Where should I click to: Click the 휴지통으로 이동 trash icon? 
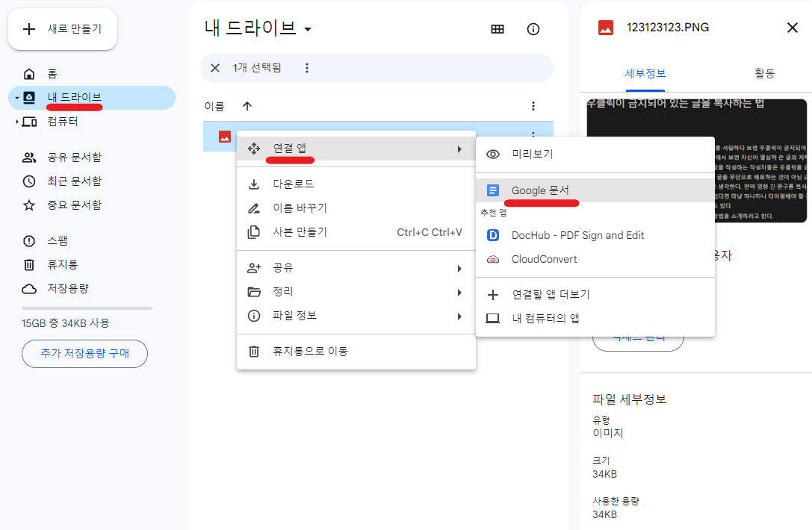(x=254, y=352)
